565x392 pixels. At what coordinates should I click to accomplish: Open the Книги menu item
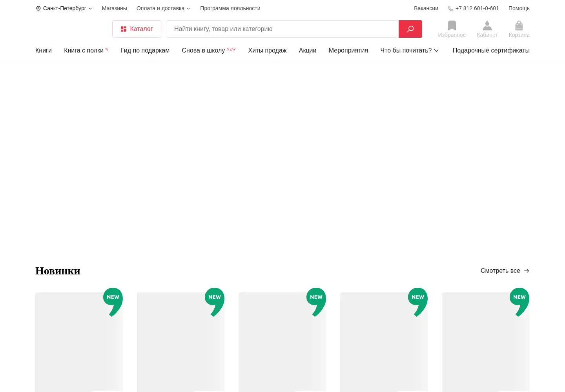(44, 50)
